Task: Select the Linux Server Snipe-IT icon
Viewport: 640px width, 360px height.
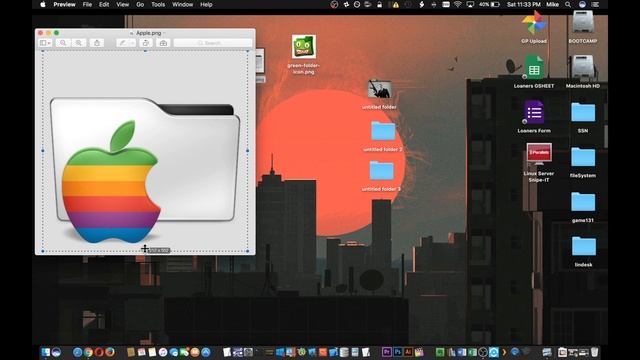Action: pos(539,154)
